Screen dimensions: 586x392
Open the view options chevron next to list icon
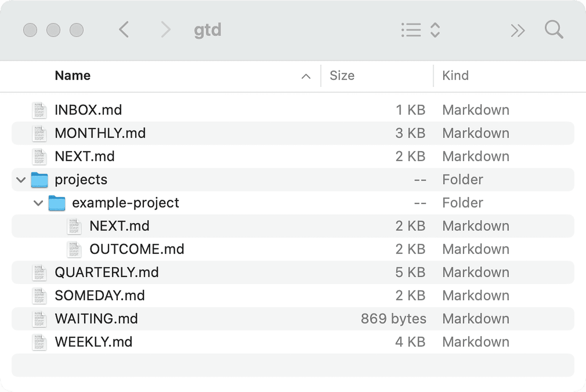pyautogui.click(x=435, y=30)
